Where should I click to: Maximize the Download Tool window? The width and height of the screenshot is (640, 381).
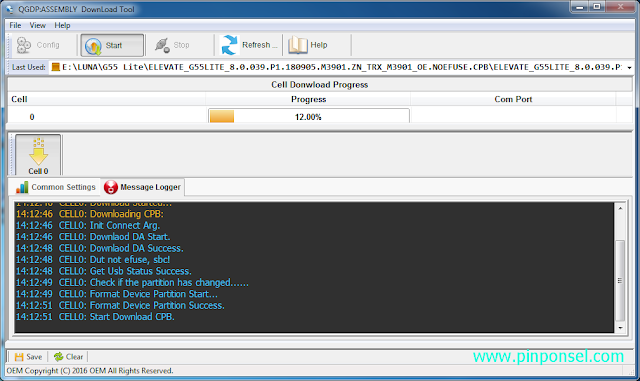coord(596,7)
